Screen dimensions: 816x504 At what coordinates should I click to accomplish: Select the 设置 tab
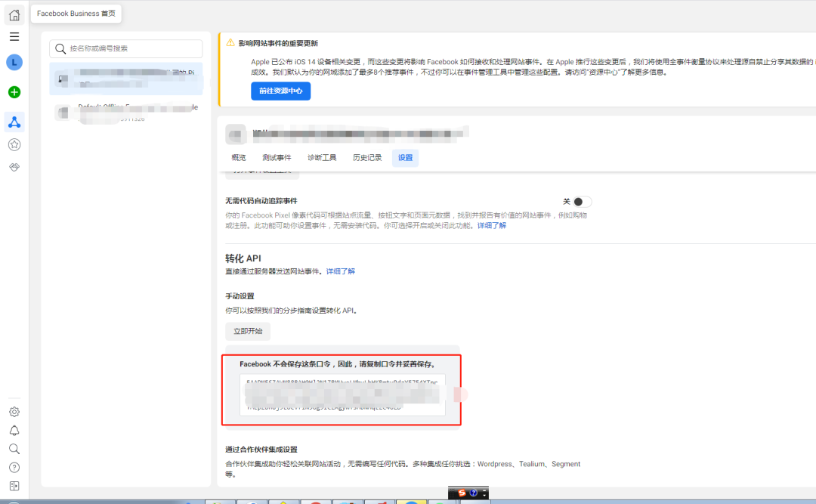(x=405, y=158)
